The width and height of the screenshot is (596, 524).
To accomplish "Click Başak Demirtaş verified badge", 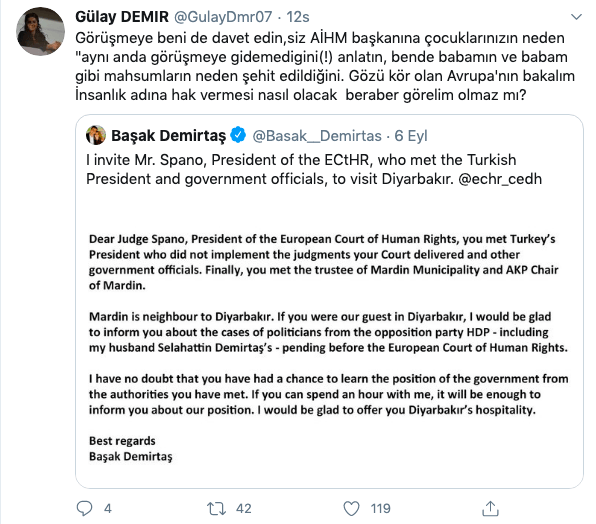I will [238, 135].
